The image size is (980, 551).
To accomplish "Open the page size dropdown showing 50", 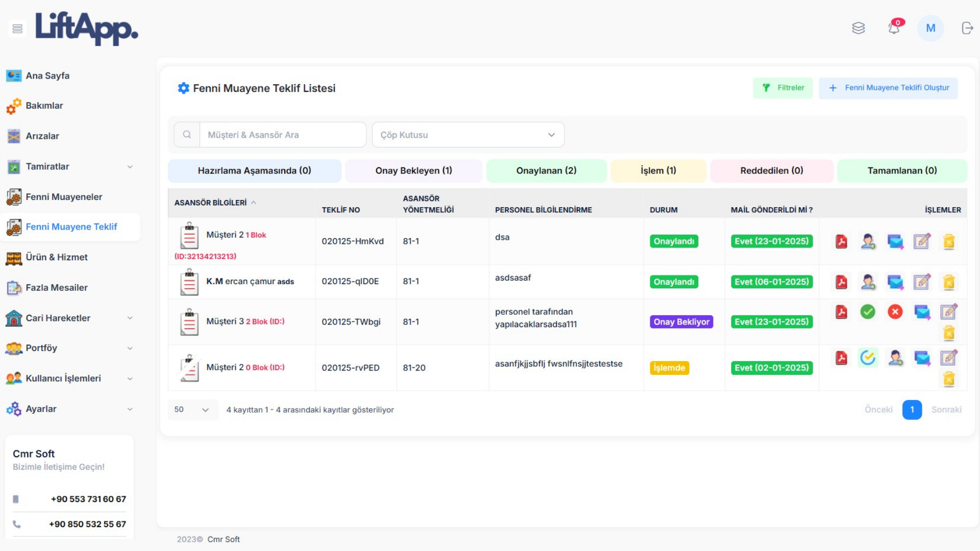I will pyautogui.click(x=192, y=410).
